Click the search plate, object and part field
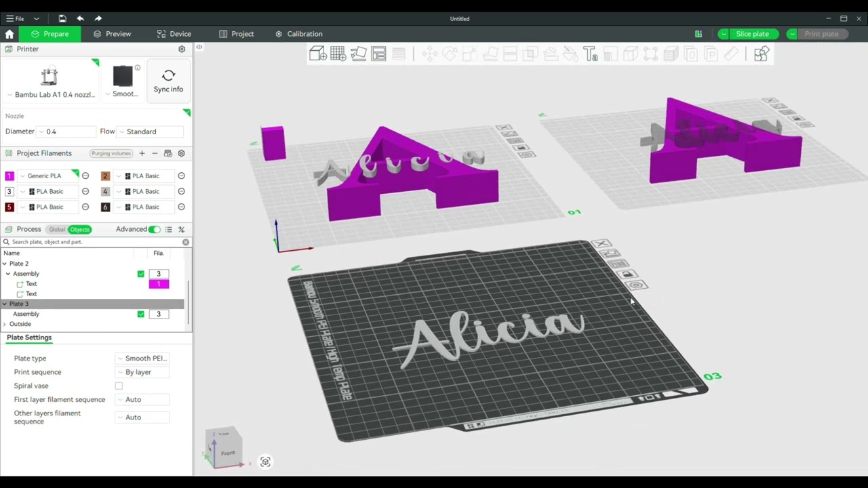The image size is (868, 488). pos(95,242)
